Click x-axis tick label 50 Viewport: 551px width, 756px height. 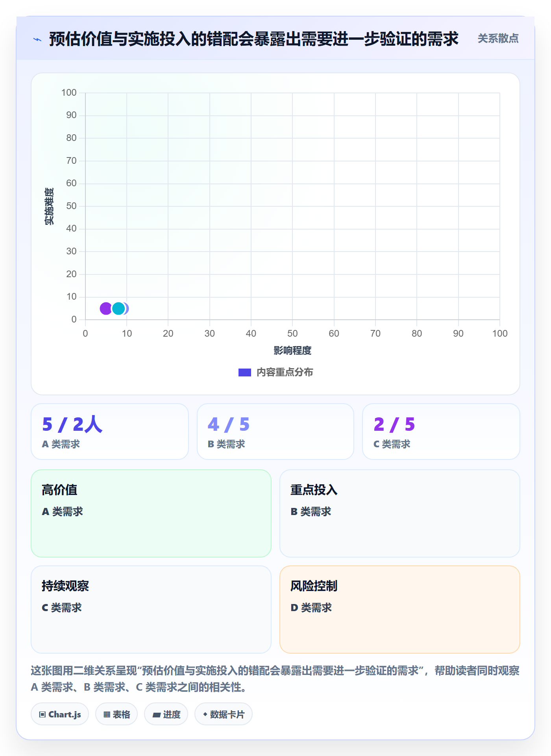[292, 334]
